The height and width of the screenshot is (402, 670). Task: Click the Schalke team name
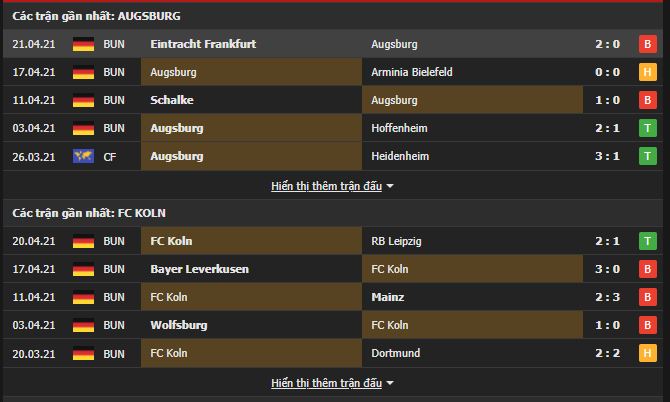pyautogui.click(x=172, y=100)
